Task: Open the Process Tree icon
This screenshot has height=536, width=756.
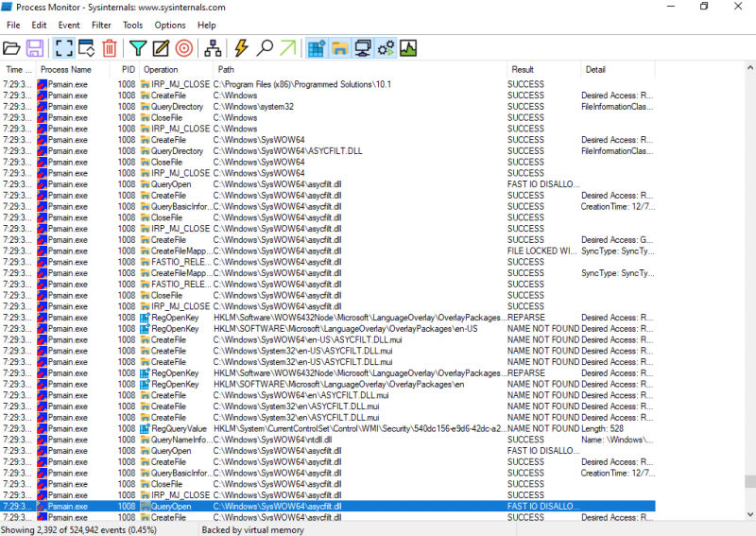Action: (213, 48)
